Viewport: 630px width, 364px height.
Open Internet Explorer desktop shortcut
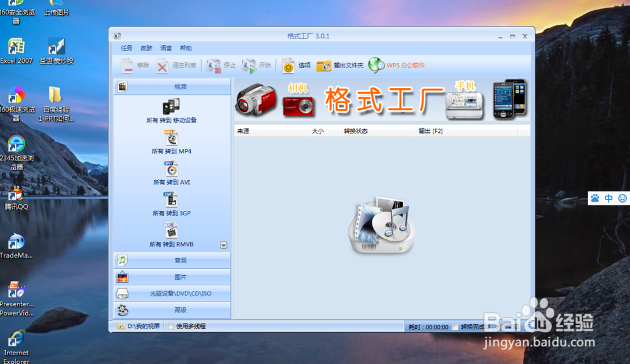pos(16,347)
